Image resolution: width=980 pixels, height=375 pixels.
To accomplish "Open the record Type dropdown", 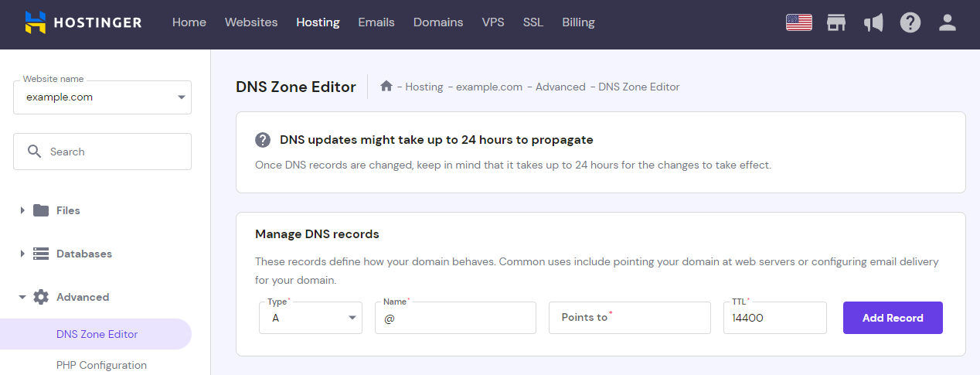I will pyautogui.click(x=310, y=318).
